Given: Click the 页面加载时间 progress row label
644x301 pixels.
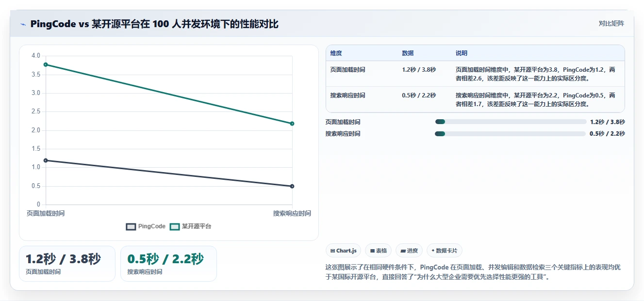Looking at the screenshot, I should [x=343, y=122].
